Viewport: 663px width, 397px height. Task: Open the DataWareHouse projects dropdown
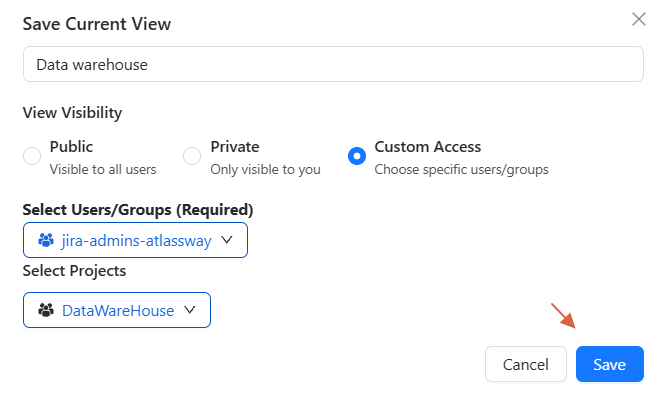pyautogui.click(x=117, y=310)
